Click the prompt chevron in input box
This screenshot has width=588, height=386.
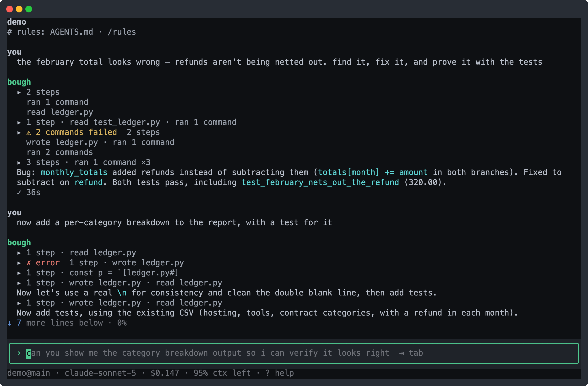[19, 353]
